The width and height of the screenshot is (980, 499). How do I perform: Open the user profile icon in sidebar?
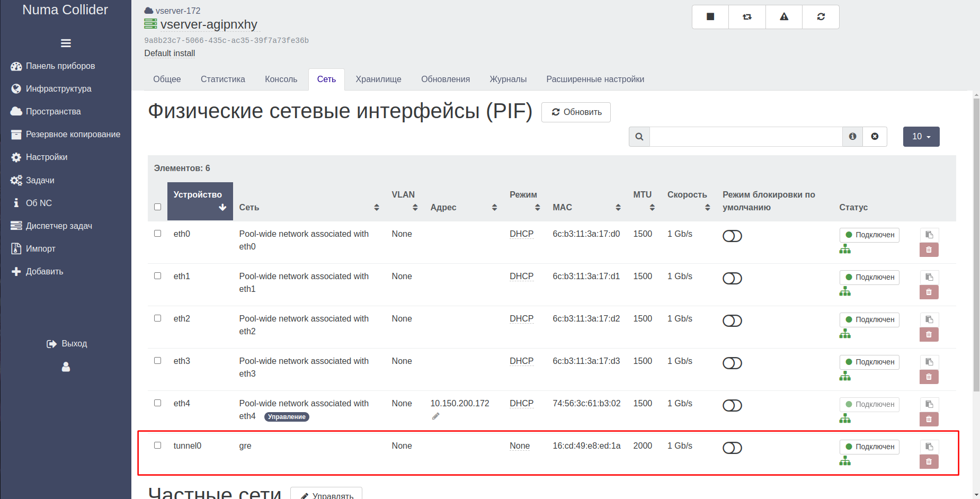click(x=66, y=367)
